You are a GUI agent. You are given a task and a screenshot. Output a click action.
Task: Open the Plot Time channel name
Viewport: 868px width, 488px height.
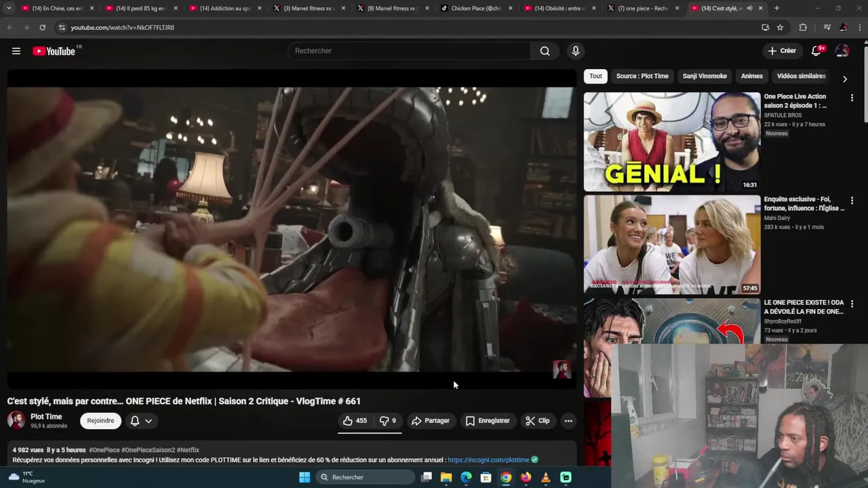point(46,417)
